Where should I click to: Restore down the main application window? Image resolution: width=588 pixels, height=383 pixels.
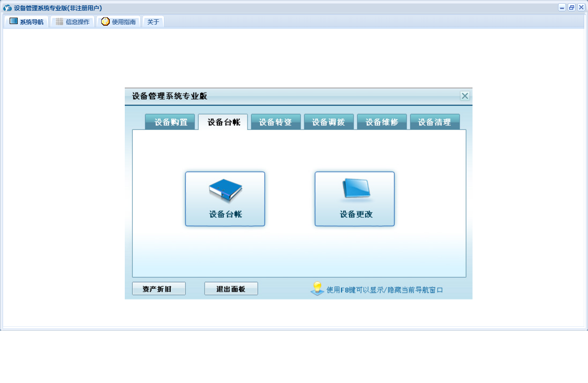click(x=571, y=7)
